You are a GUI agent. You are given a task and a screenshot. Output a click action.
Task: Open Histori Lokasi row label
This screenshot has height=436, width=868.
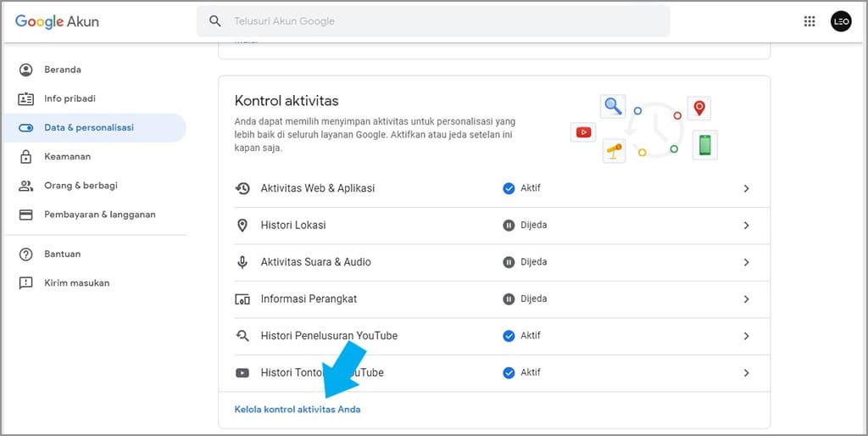point(293,226)
